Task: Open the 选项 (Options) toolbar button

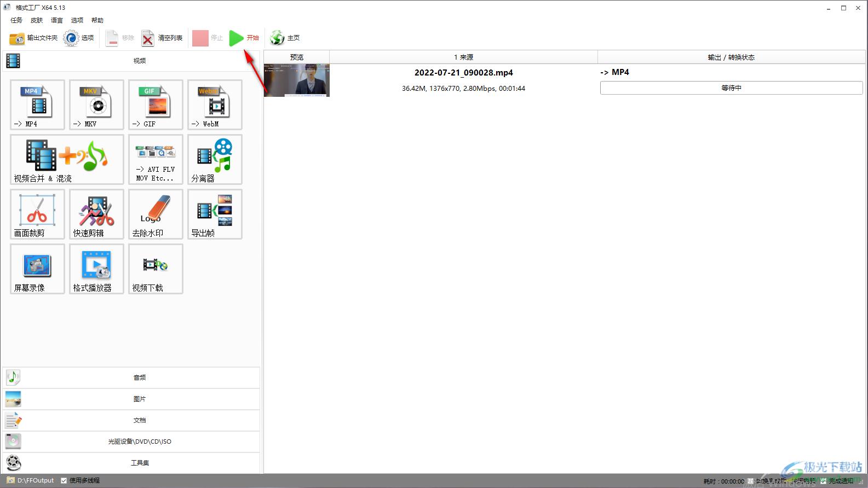Action: (78, 38)
